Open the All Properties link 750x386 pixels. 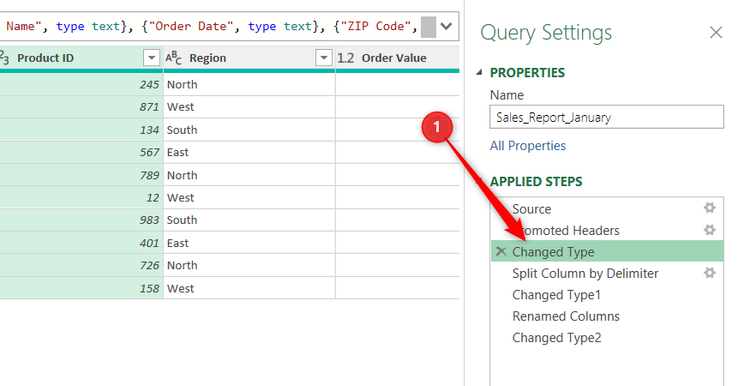click(528, 145)
